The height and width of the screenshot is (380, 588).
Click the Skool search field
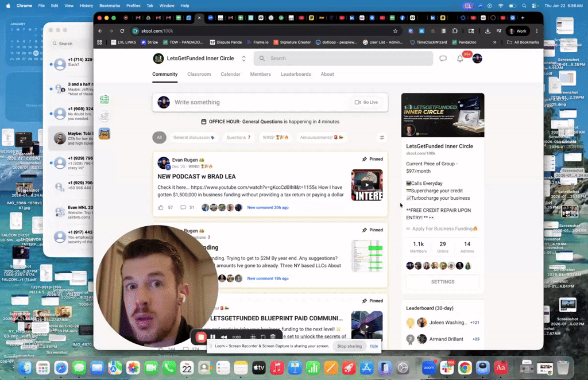coord(343,59)
